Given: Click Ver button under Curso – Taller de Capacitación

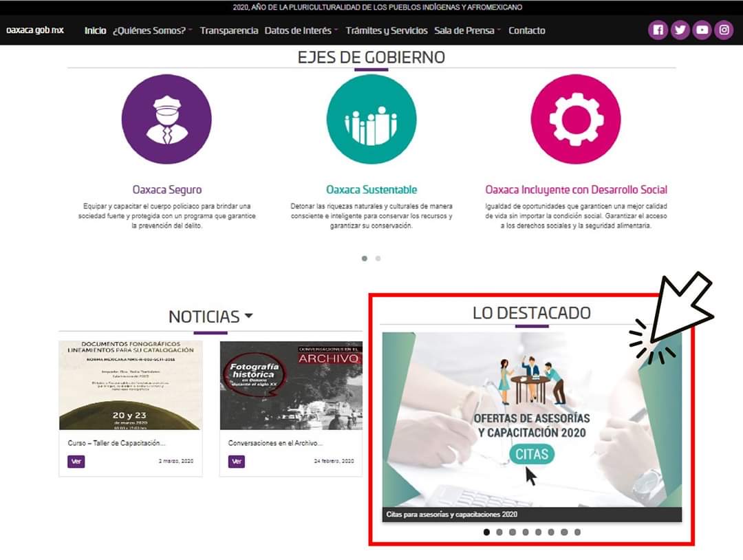Looking at the screenshot, I should [x=76, y=462].
